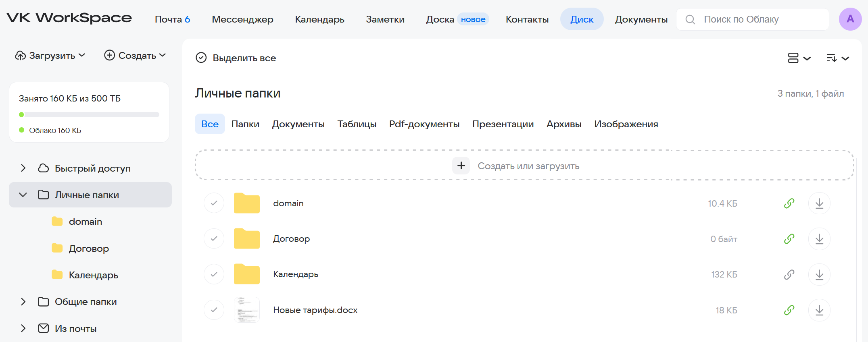Click the storage usage progress bar
The height and width of the screenshot is (342, 868).
pos(89,115)
